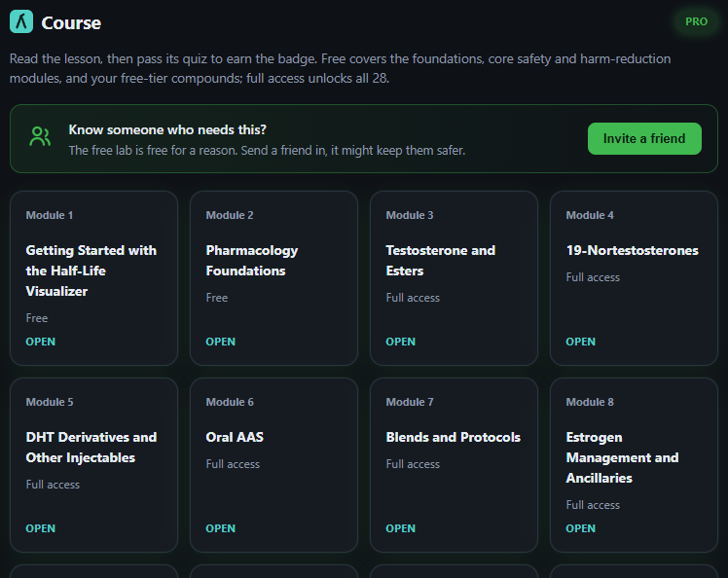Select the Oral AAS card title
The image size is (728, 578).
pos(235,437)
